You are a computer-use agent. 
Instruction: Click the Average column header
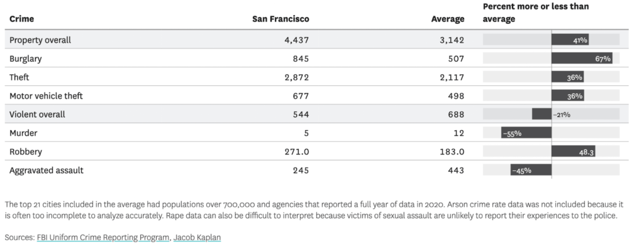tap(447, 19)
